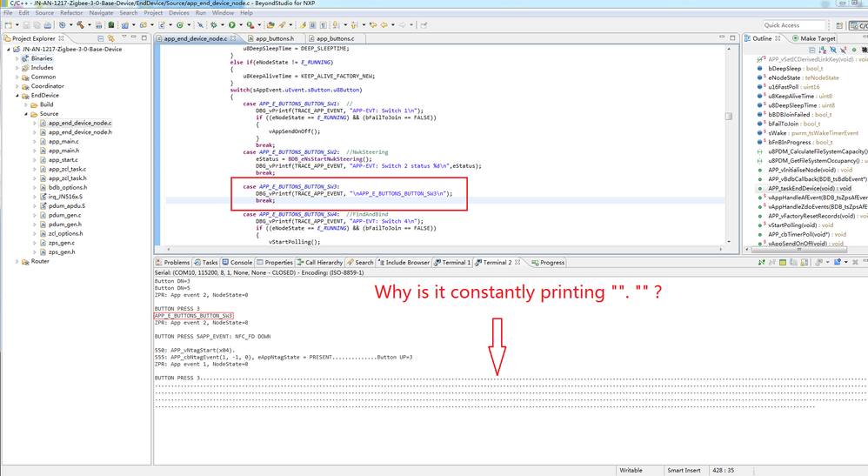Click the Open Element search icon

pos(282,25)
